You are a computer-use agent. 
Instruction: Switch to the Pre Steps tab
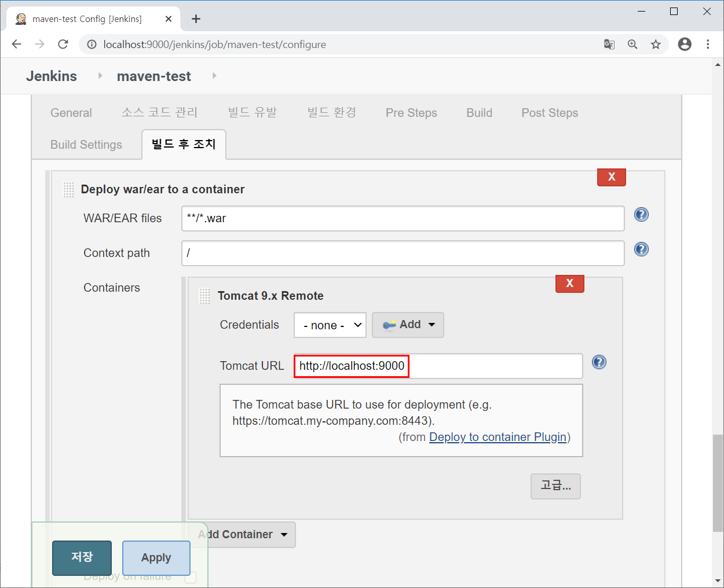(x=411, y=113)
